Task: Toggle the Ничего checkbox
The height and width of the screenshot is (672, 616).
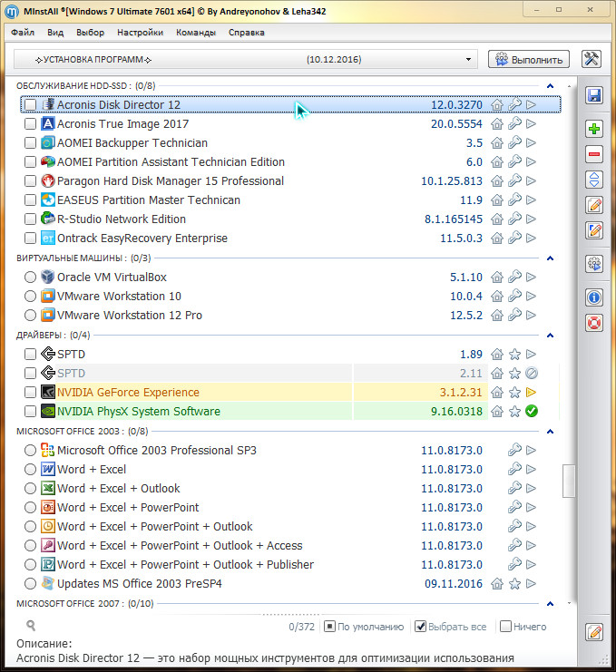Action: coord(506,627)
